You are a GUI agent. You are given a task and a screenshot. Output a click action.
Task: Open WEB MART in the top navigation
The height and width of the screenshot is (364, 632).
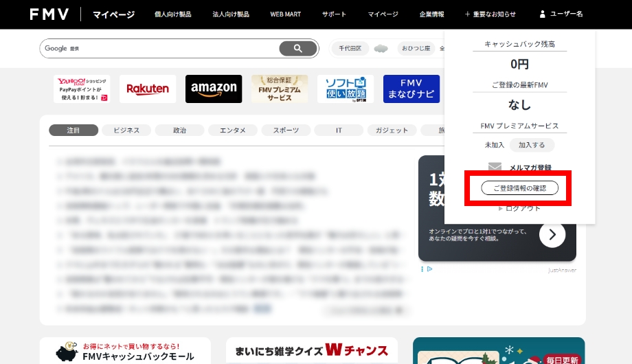pyautogui.click(x=285, y=14)
